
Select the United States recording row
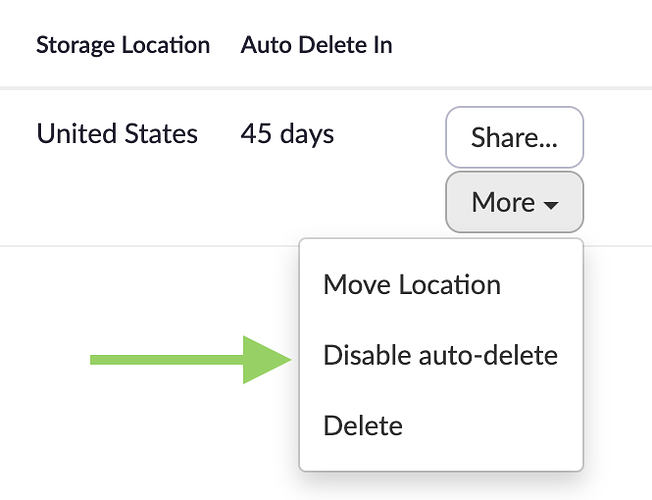click(117, 134)
